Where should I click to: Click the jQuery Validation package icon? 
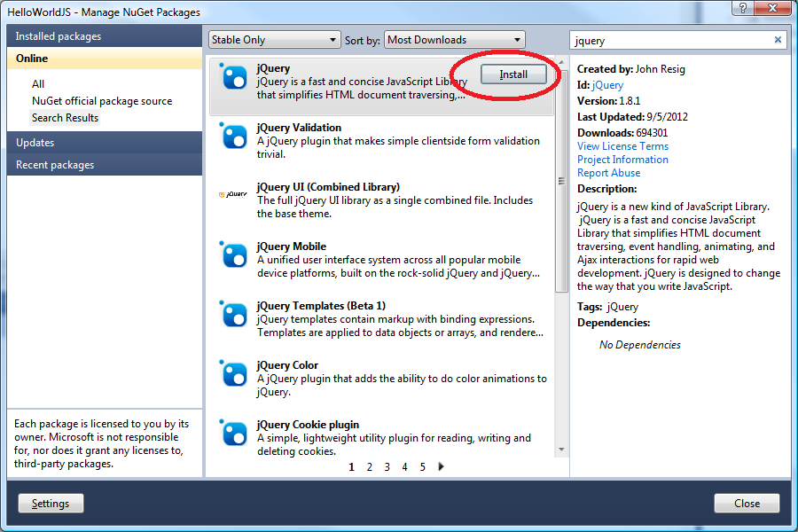[233, 136]
